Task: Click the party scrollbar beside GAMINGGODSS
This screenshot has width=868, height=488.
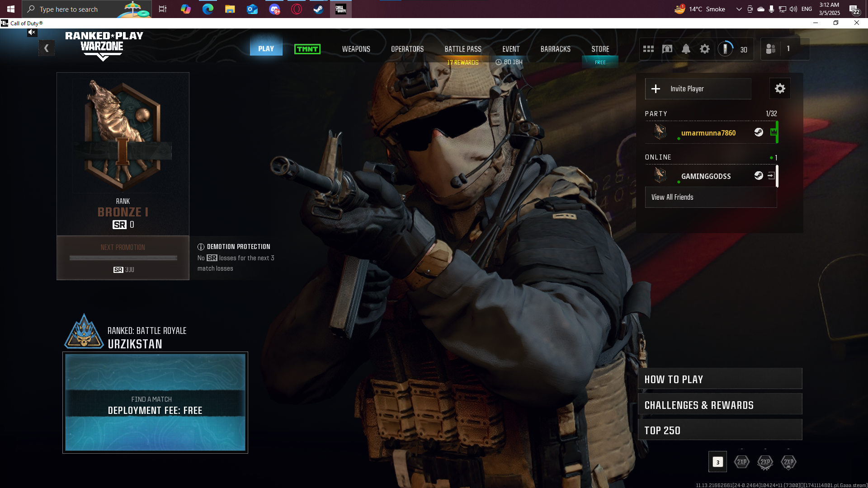Action: point(777,176)
